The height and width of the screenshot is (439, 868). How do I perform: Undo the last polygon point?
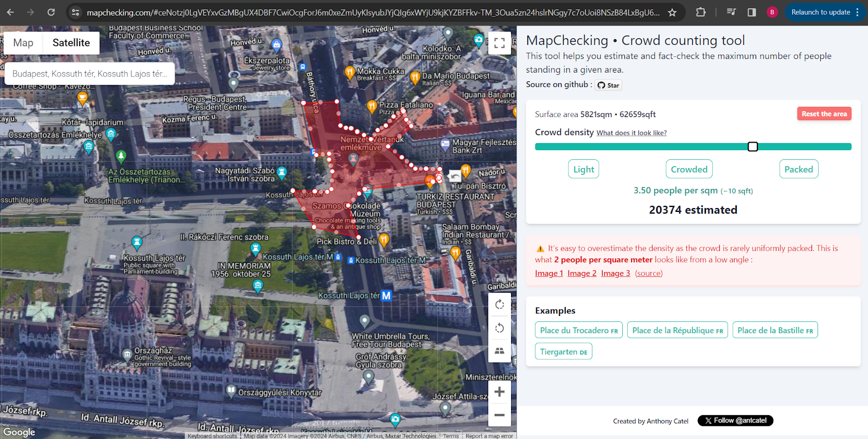pyautogui.click(x=455, y=176)
